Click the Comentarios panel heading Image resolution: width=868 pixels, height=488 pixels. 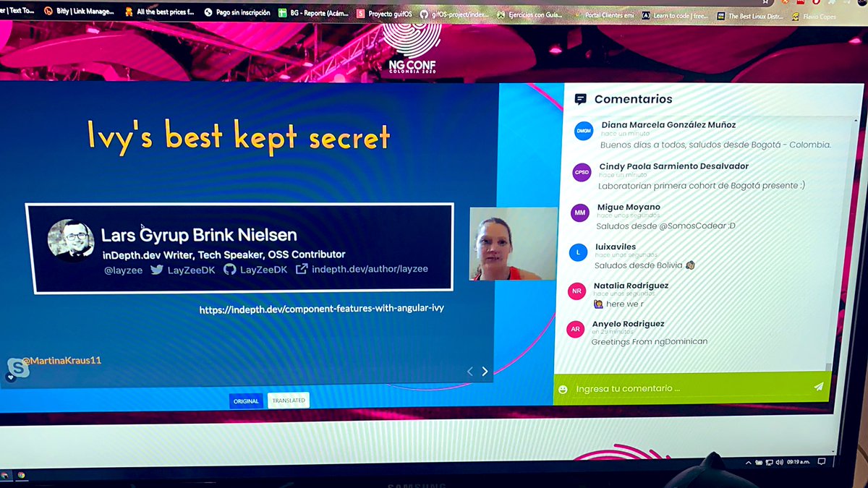point(633,99)
